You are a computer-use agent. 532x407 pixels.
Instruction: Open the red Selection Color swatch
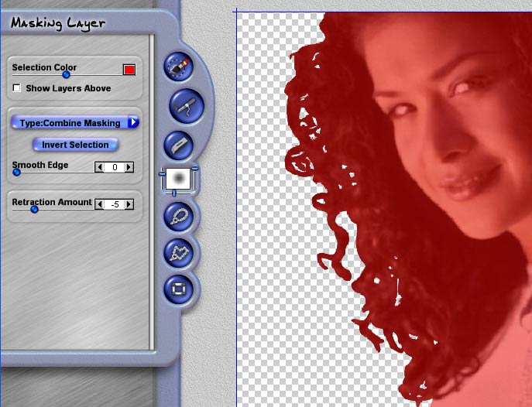coord(129,70)
